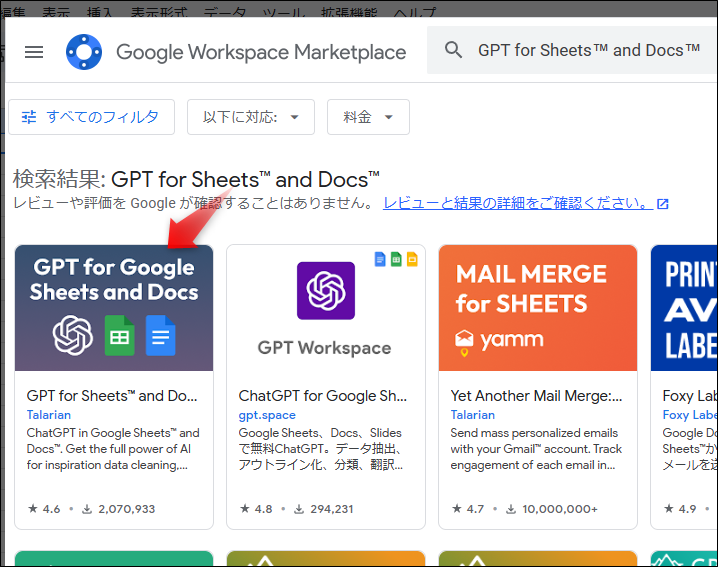
Task: Click the 4.6 star rating
Action: tap(44, 509)
